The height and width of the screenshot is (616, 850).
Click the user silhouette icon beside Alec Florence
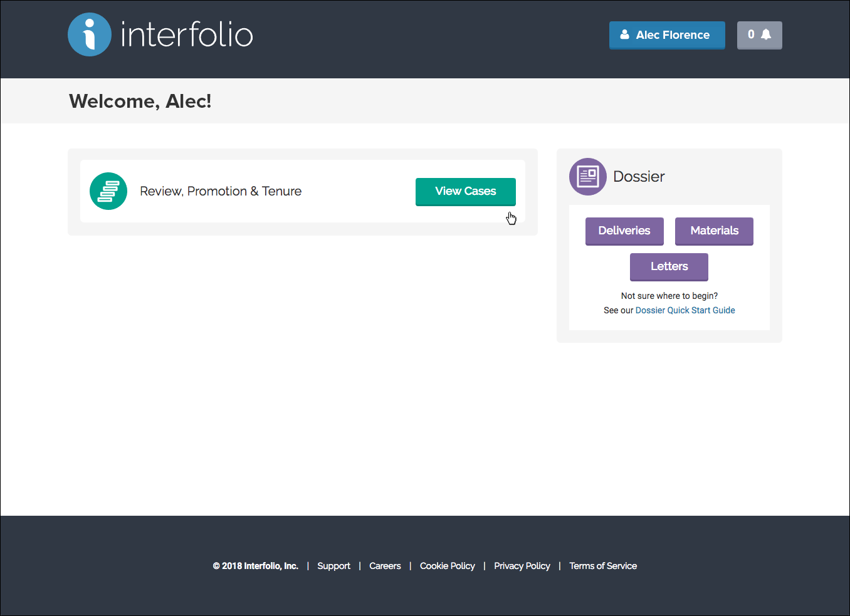[x=624, y=34]
